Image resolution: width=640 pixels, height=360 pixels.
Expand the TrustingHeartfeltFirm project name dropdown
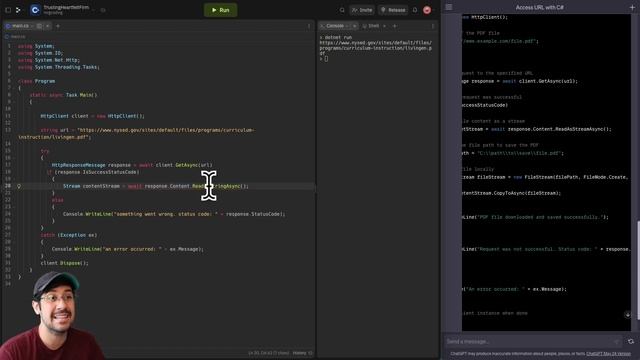click(93, 10)
